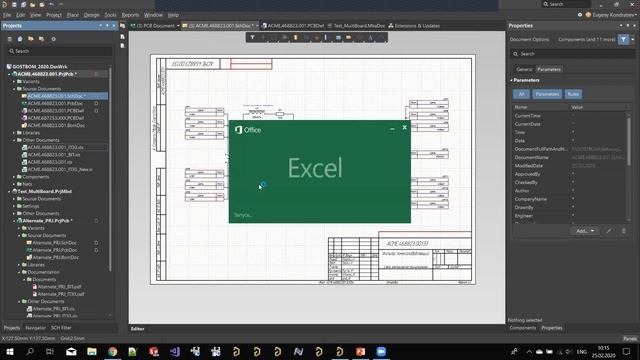Click the Panels button in status bar

click(630, 338)
